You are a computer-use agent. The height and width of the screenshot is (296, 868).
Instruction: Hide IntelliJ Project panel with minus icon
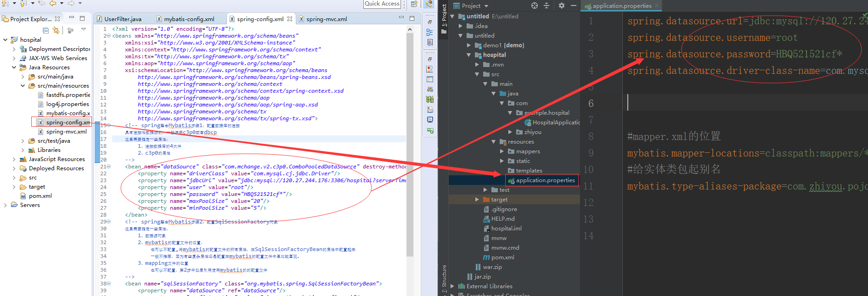tap(574, 6)
